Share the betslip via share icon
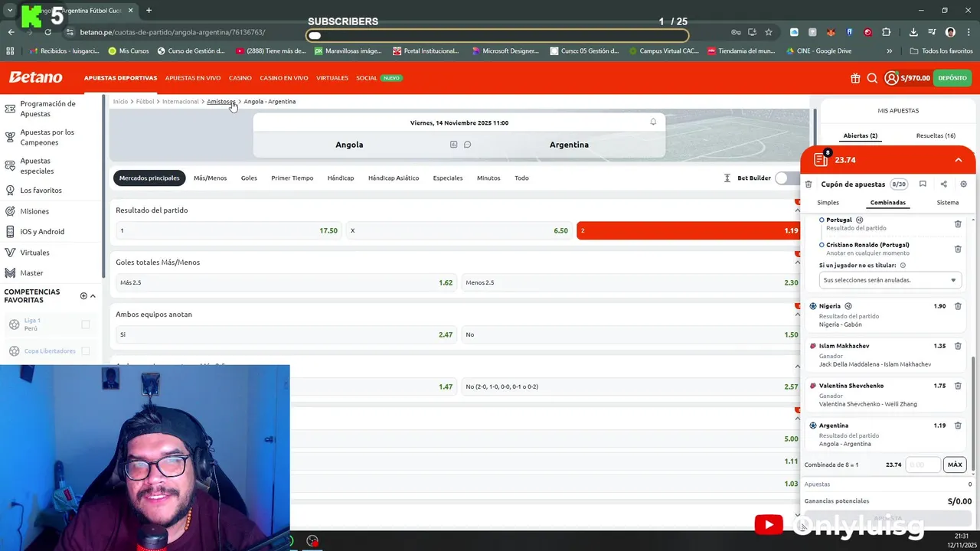This screenshot has width=980, height=551. click(x=943, y=184)
